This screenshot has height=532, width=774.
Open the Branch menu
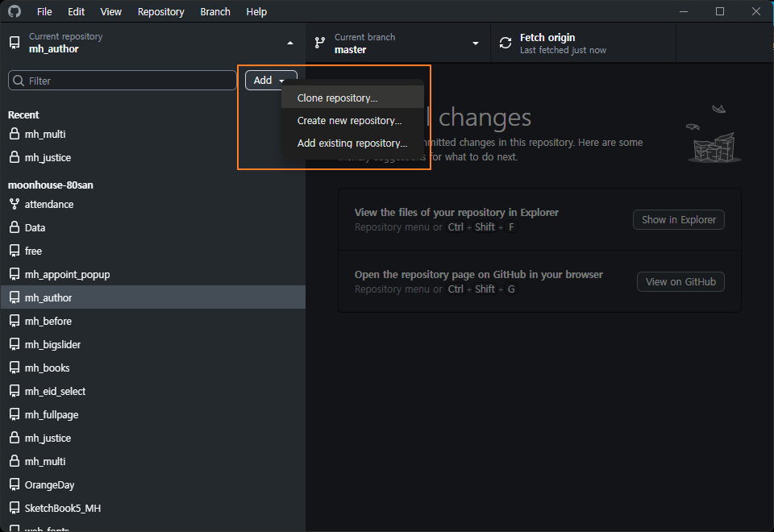click(215, 11)
